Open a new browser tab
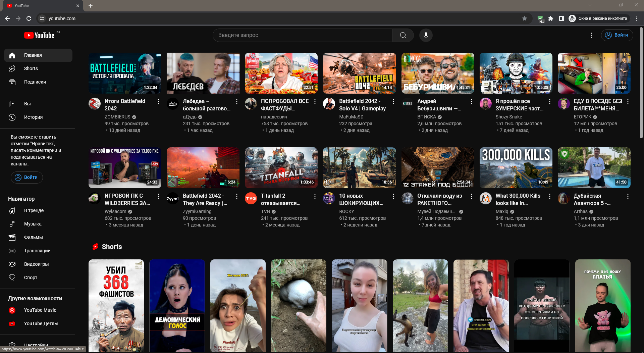Viewport: 644px width, 353px height. pyautogui.click(x=91, y=6)
